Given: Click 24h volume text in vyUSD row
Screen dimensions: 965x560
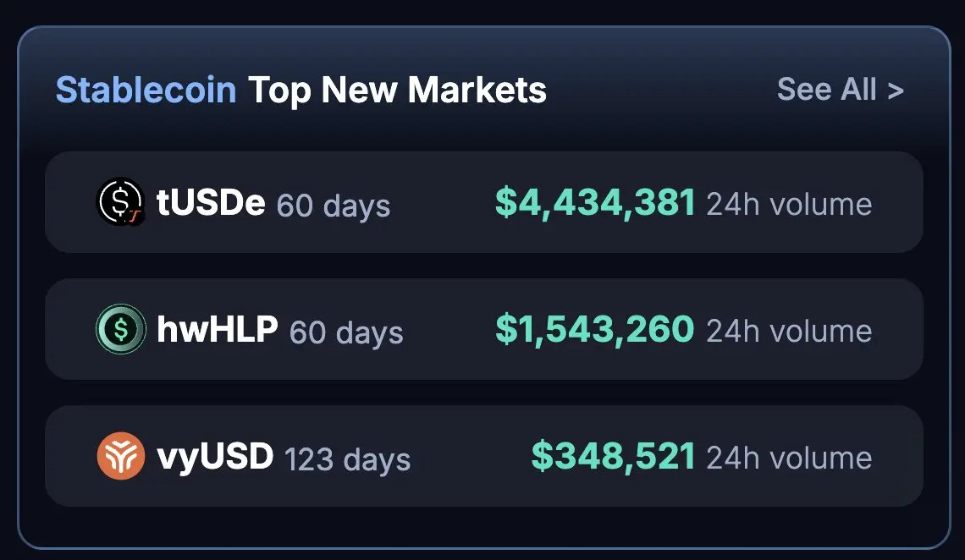Looking at the screenshot, I should [x=789, y=458].
